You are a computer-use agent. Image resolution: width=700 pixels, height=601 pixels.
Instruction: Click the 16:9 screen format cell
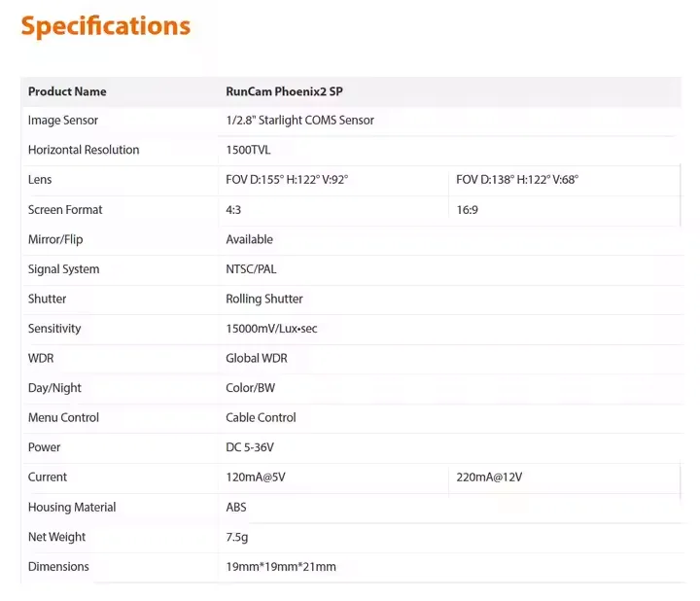pos(467,210)
